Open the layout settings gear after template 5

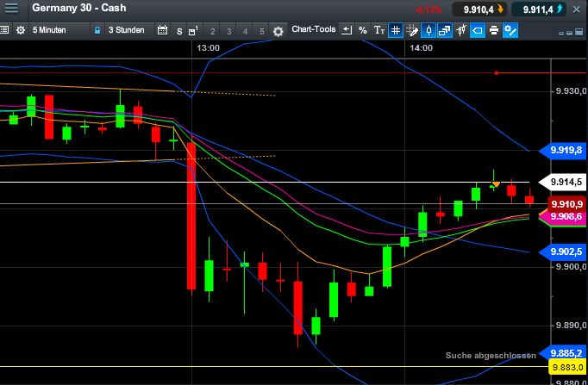(x=278, y=31)
